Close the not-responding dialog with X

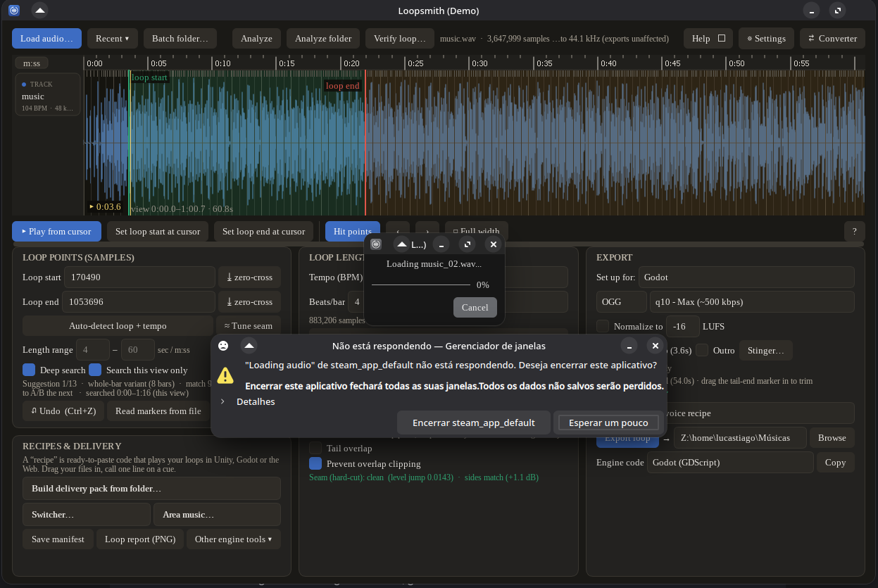point(655,346)
